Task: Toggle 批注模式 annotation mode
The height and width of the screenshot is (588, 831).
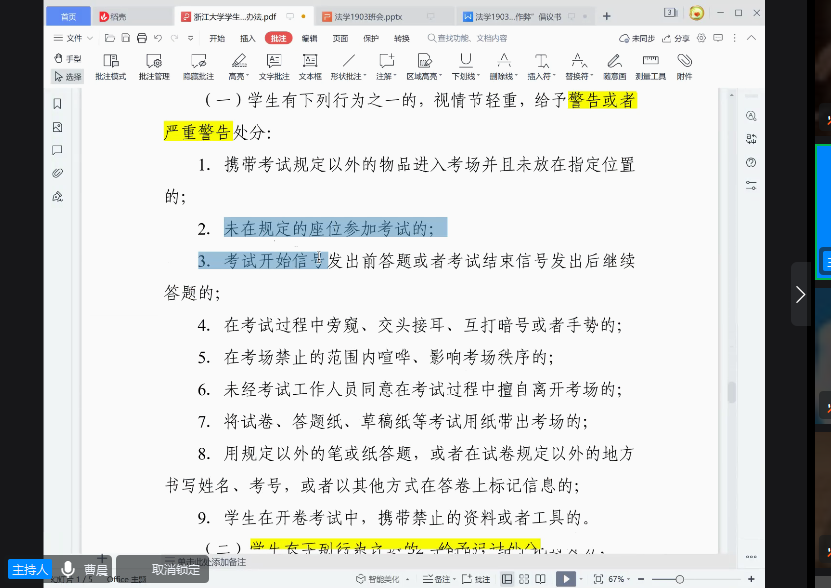Action: click(x=111, y=67)
